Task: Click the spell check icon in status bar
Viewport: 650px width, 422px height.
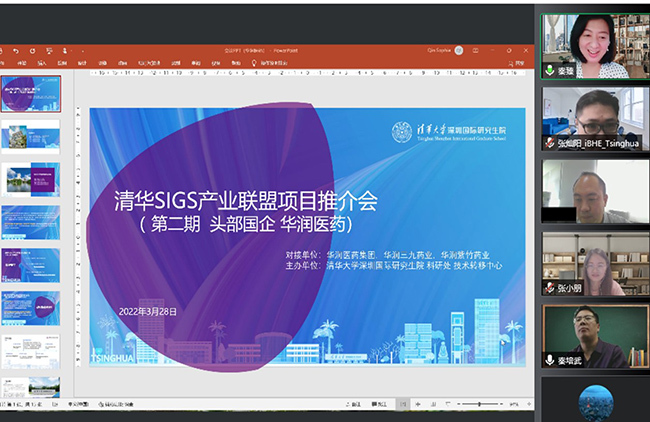Action: click(x=55, y=404)
